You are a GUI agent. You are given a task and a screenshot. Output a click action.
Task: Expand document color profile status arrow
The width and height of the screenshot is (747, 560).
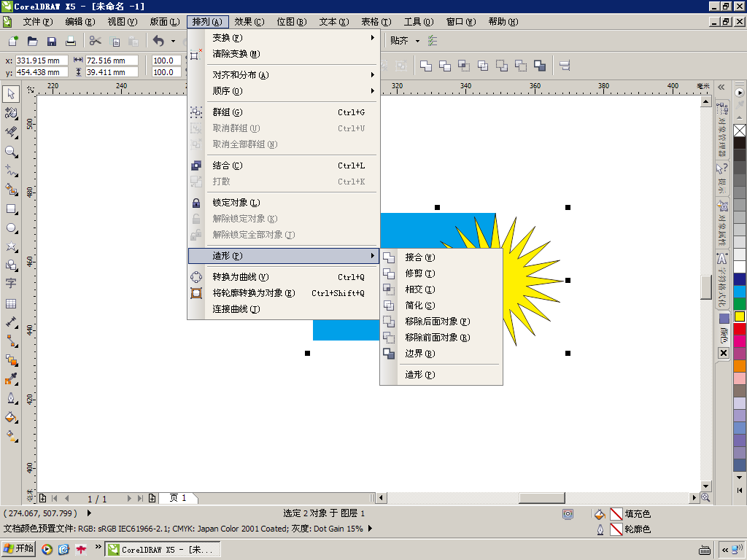370,528
